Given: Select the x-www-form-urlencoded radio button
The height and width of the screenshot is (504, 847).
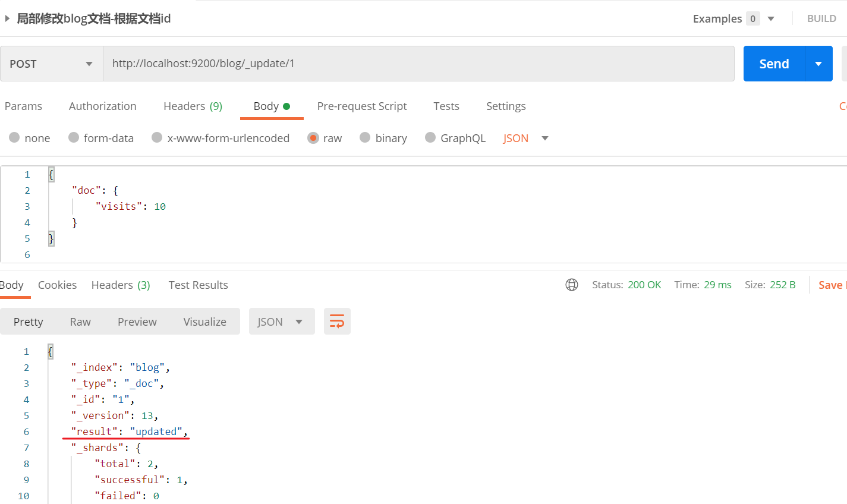Looking at the screenshot, I should 157,137.
